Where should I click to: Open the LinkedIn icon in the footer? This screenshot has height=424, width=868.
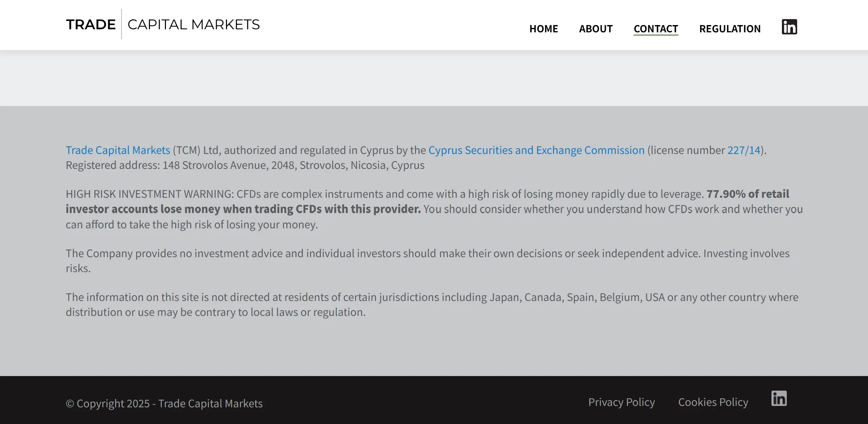pos(779,398)
